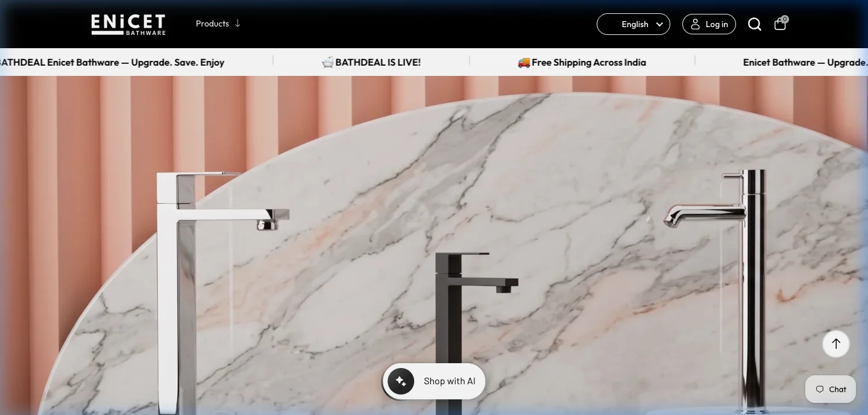Image resolution: width=868 pixels, height=415 pixels.
Task: Open the Chat widget
Action: (831, 389)
